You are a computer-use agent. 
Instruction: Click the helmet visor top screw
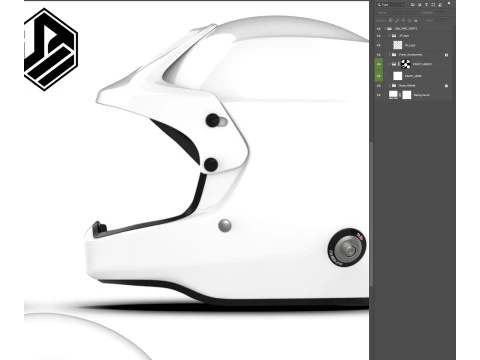click(213, 120)
